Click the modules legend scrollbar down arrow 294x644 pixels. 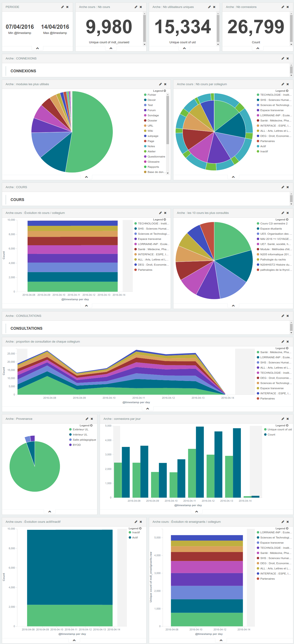pyautogui.click(x=168, y=173)
